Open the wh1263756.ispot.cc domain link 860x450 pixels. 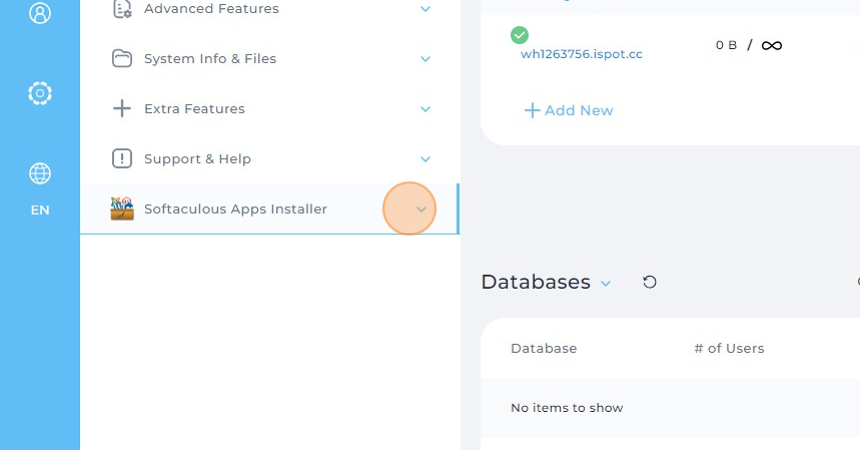click(x=581, y=54)
